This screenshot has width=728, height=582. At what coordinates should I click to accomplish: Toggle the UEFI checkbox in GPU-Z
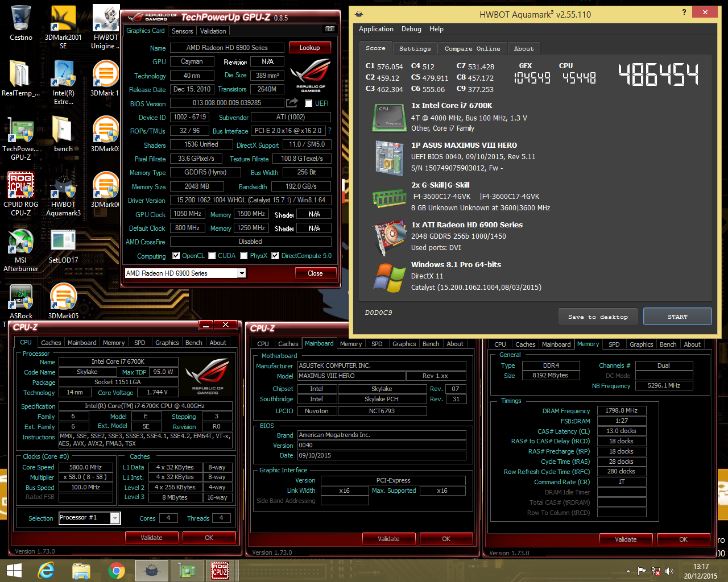(309, 103)
